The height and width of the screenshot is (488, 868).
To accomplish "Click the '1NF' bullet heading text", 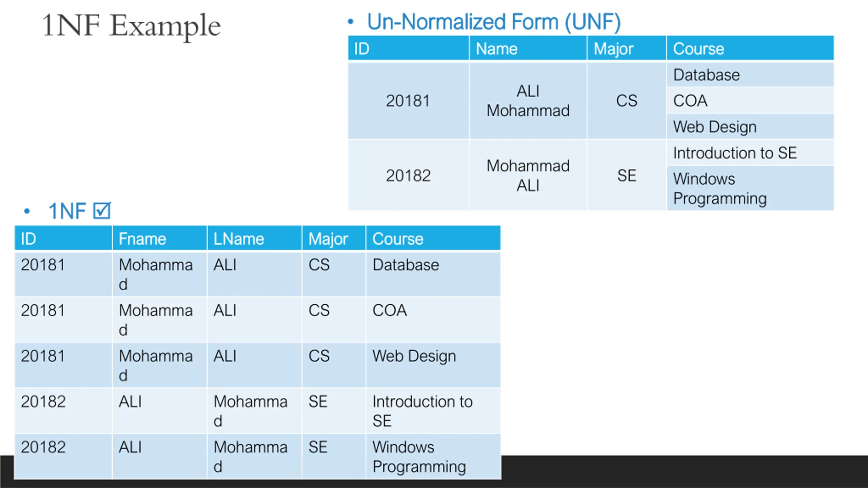I will pyautogui.click(x=67, y=211).
